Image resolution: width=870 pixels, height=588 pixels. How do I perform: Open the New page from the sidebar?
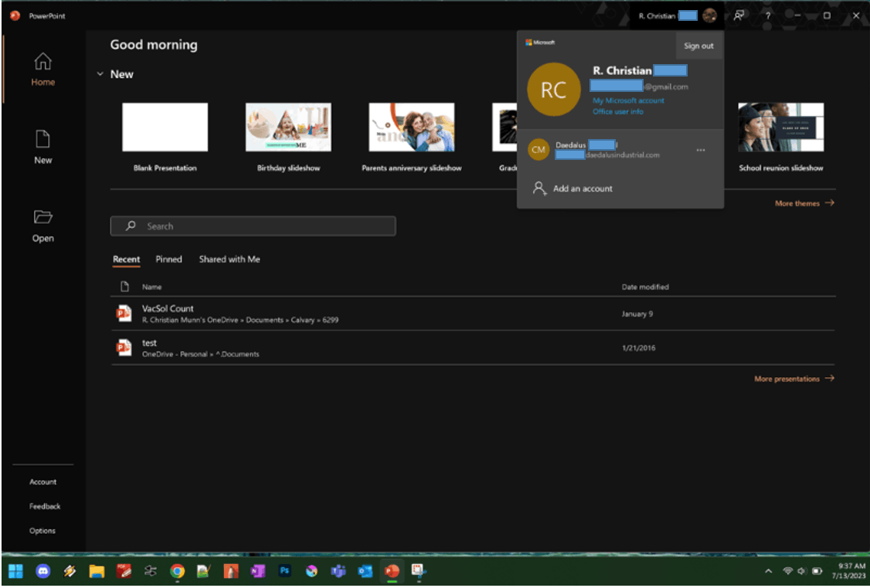(x=42, y=147)
